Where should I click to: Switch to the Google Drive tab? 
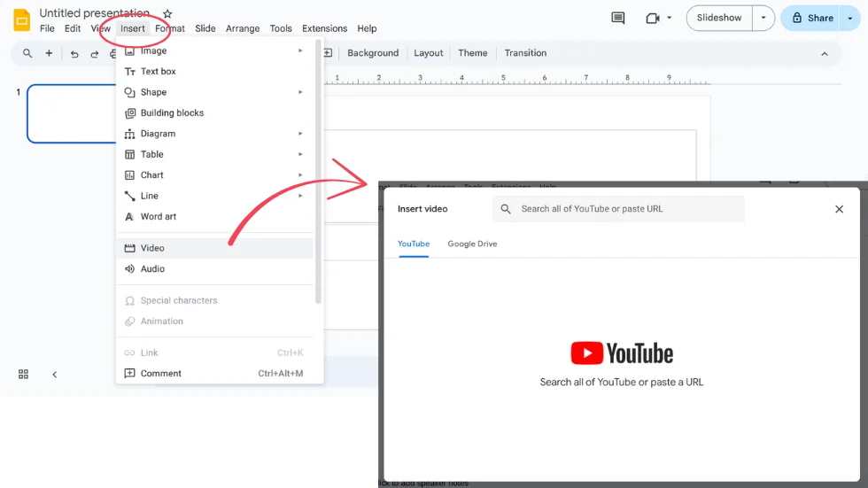pos(472,244)
